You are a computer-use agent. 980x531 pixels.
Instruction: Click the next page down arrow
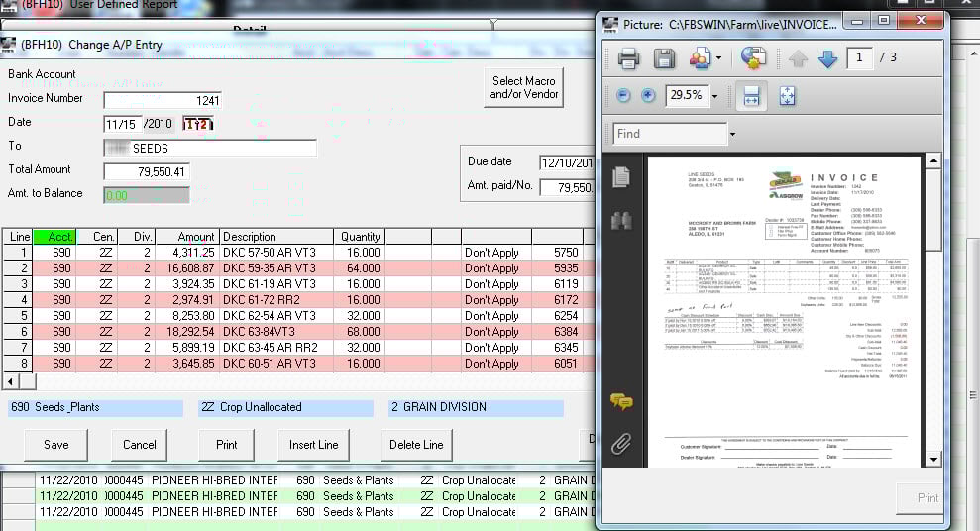(x=828, y=59)
